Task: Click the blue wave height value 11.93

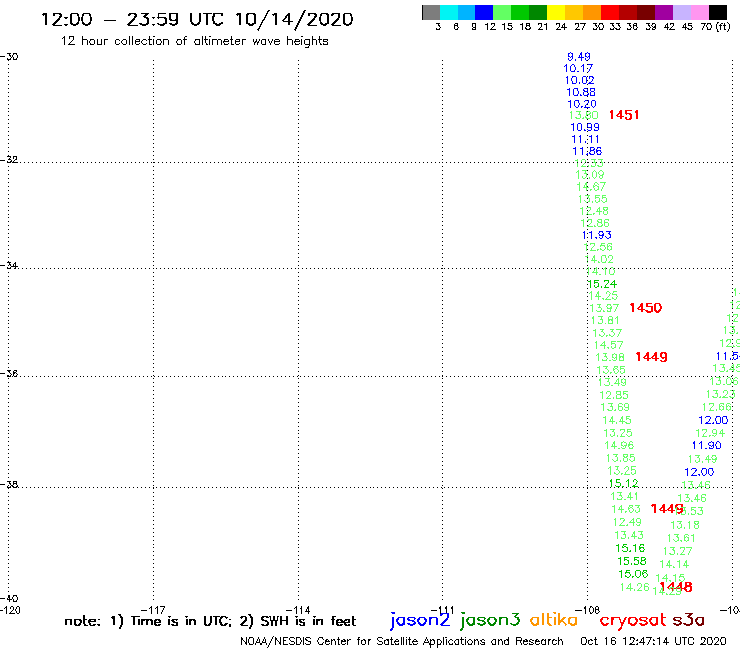Action: point(597,235)
